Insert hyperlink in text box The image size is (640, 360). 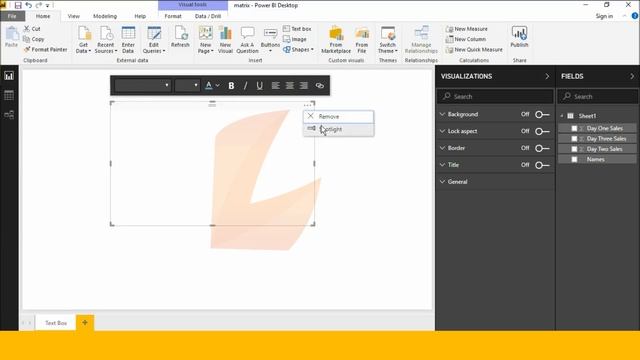(320, 86)
